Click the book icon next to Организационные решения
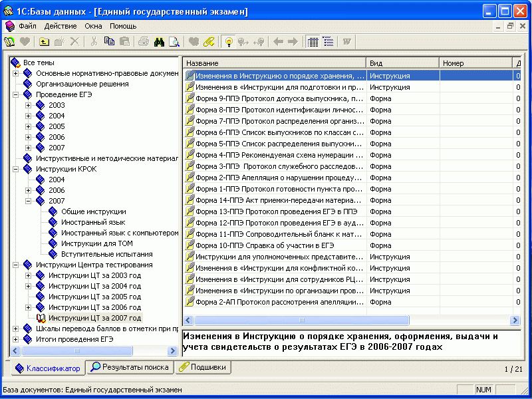This screenshot has width=532, height=399. click(27, 84)
